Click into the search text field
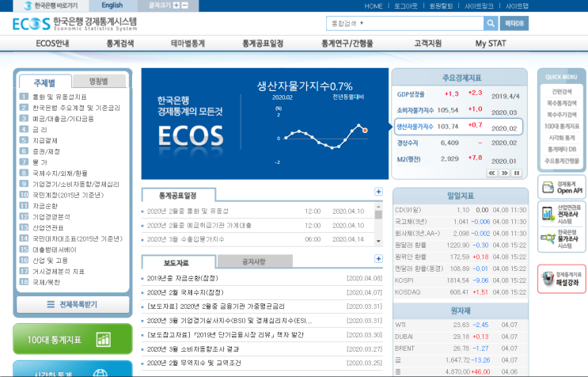 tap(423, 23)
